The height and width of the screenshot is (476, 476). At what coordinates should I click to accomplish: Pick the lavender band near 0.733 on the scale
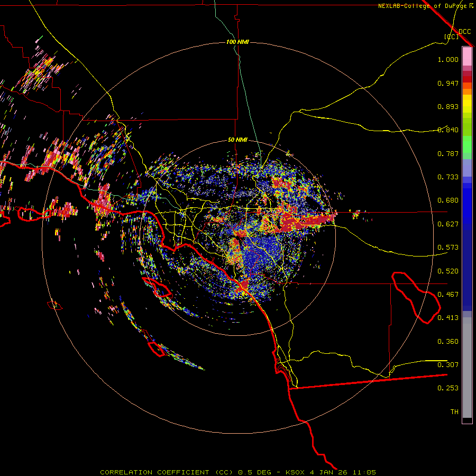tap(467, 168)
